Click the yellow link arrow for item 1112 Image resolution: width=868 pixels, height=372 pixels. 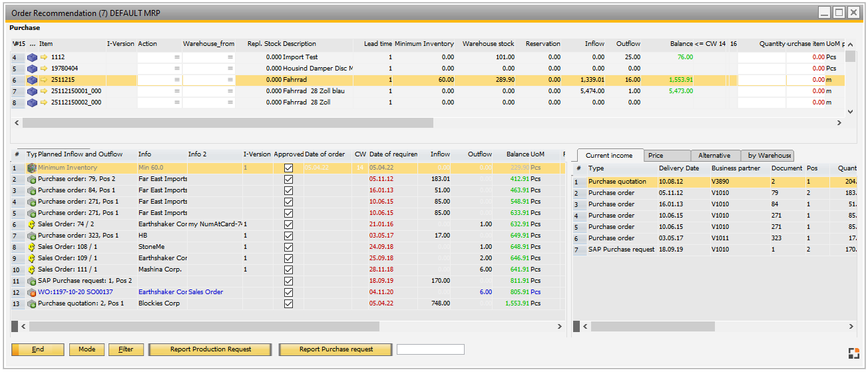tap(45, 57)
